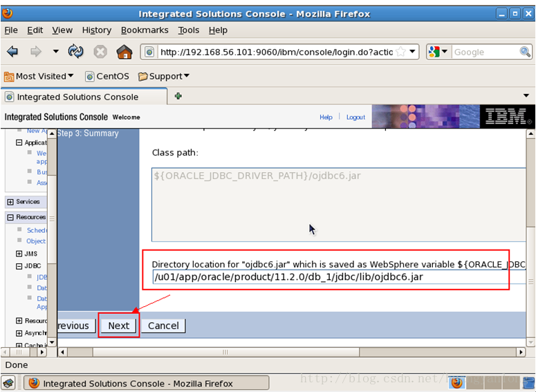Click the Stop loading icon

100,52
